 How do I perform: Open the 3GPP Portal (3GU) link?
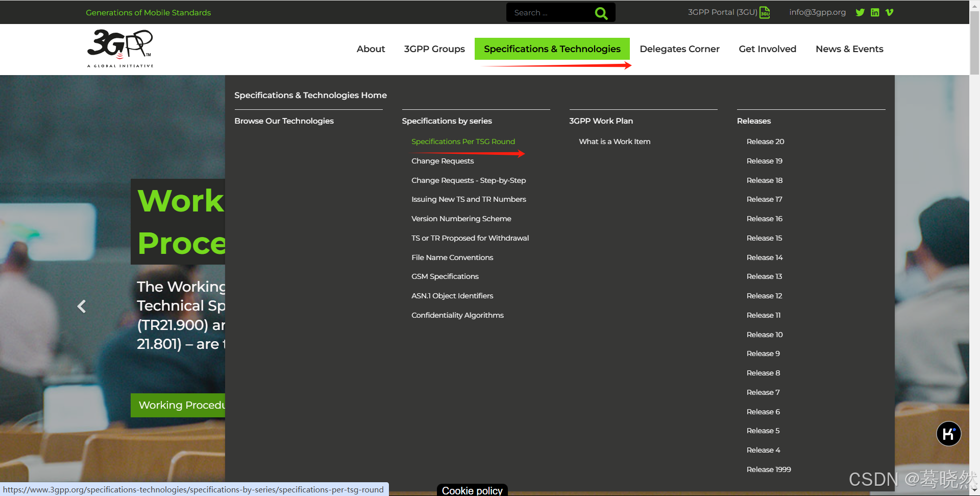(722, 12)
